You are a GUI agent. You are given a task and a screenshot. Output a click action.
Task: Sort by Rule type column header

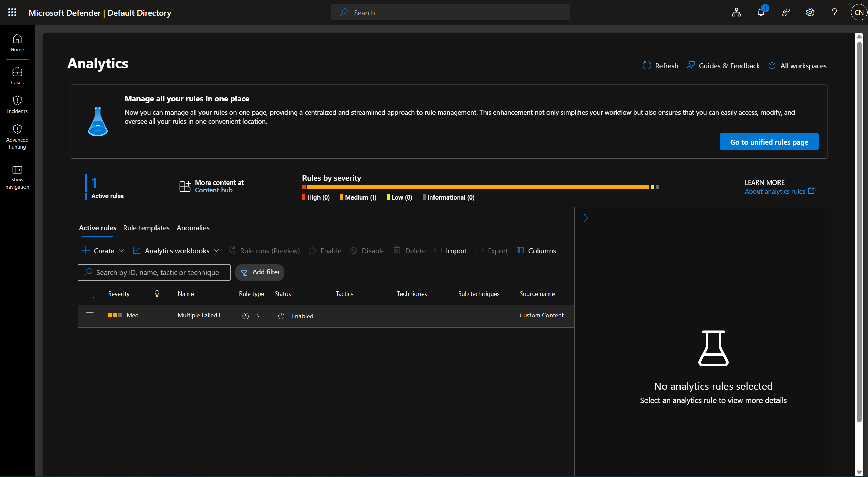[251, 294]
